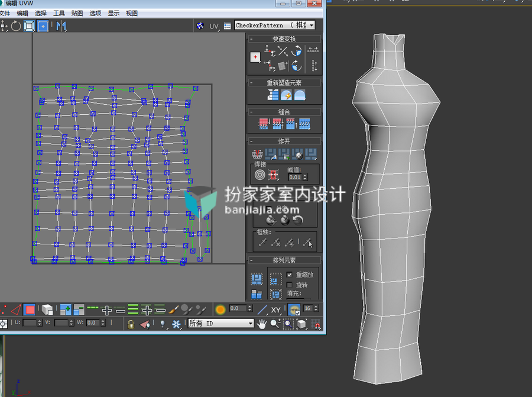Open the 编辑 menu
Screen dimensions: 532x397
click(22, 13)
